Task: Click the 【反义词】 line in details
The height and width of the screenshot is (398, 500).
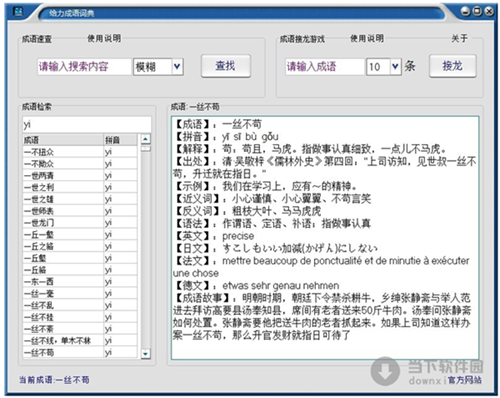Action: (x=247, y=211)
